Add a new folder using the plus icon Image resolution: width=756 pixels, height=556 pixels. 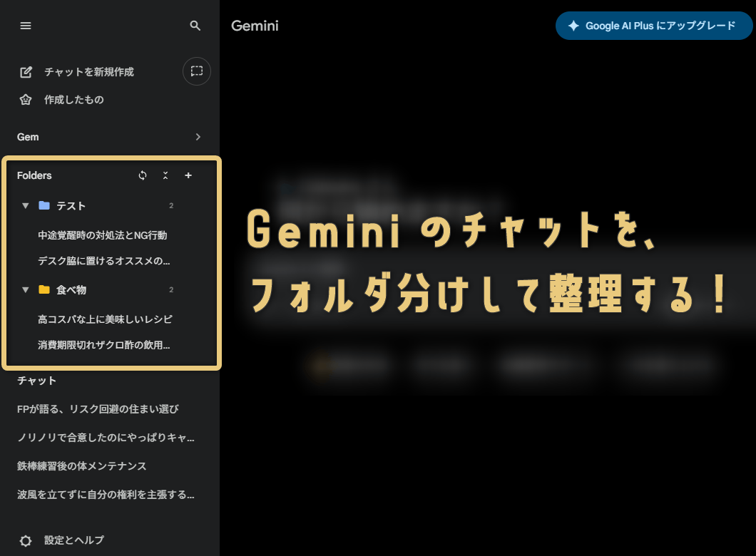[x=188, y=175]
